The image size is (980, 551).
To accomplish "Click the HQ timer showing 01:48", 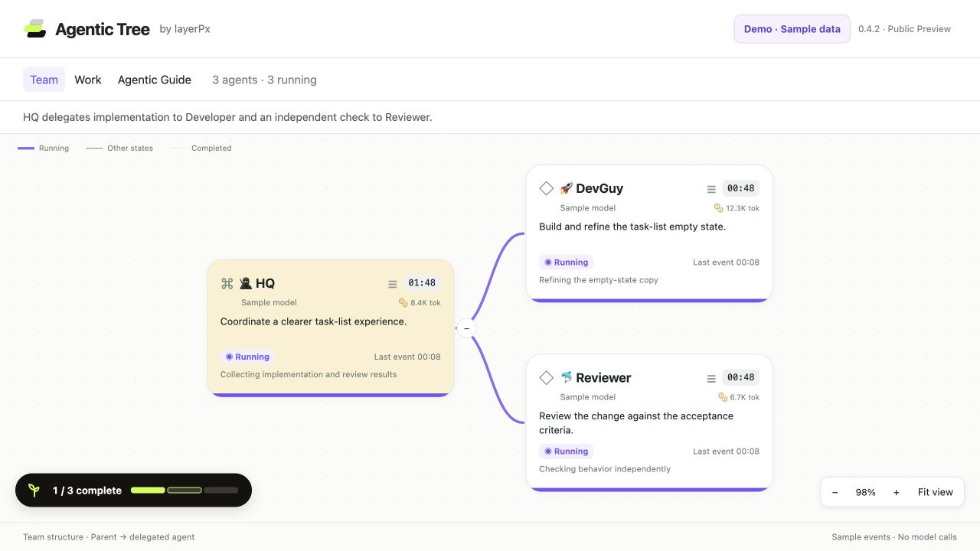I will point(422,283).
